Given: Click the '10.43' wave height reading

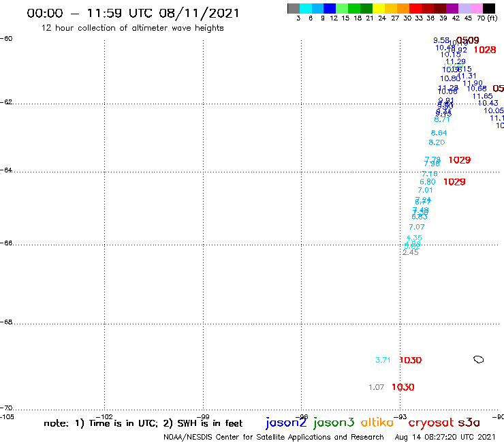Looking at the screenshot, I should click(x=488, y=103).
